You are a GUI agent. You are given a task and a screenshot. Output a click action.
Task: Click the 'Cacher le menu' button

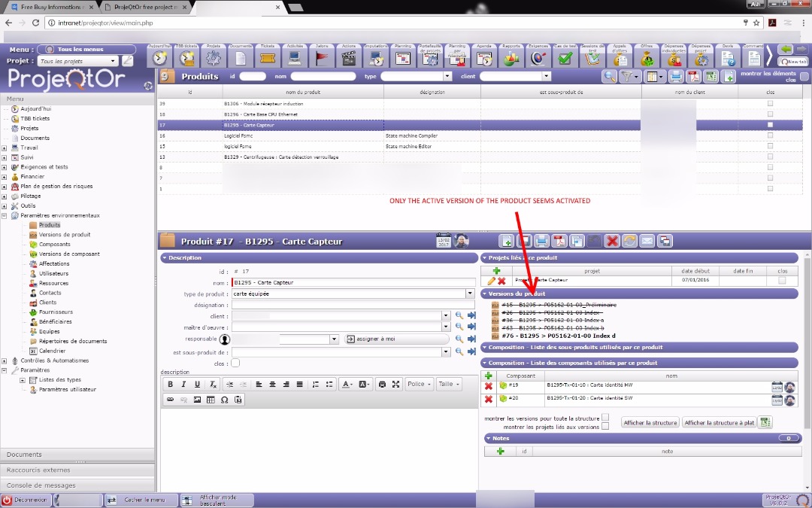click(141, 500)
